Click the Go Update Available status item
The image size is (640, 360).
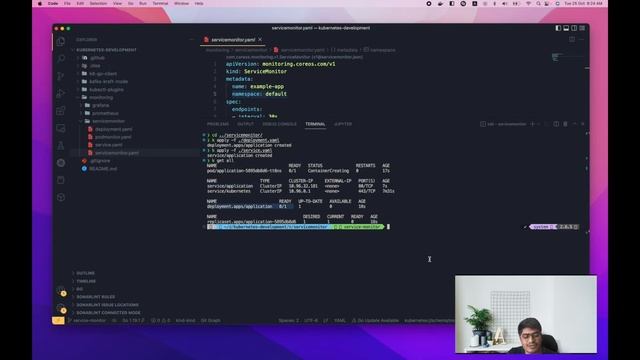(375, 321)
